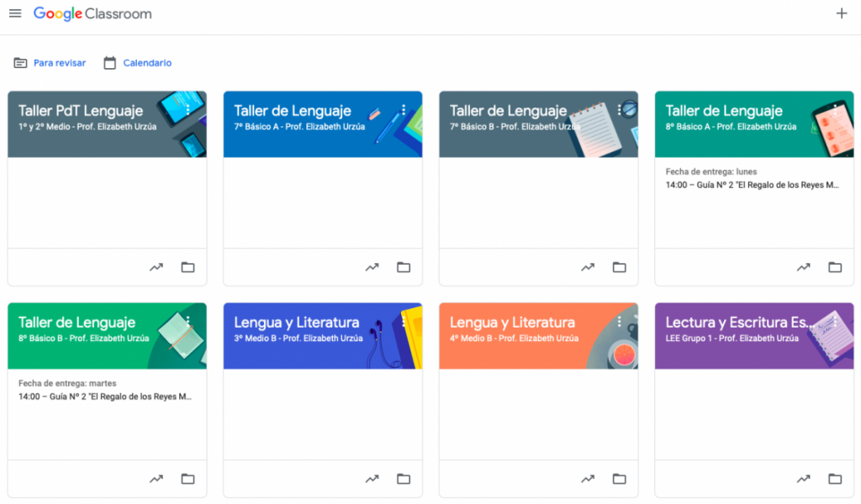Open Drive folder for 8º Básico A class
Viewport: 861px width, 504px height.
(835, 267)
